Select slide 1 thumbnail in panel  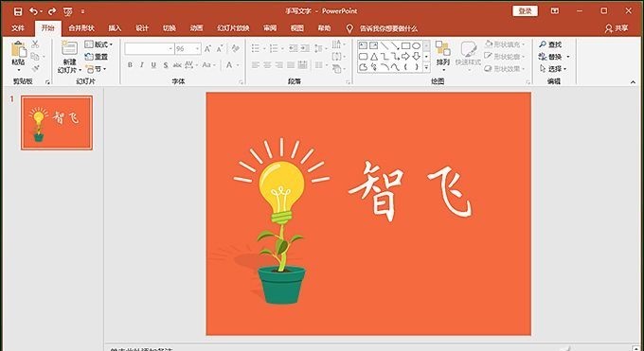pyautogui.click(x=57, y=123)
